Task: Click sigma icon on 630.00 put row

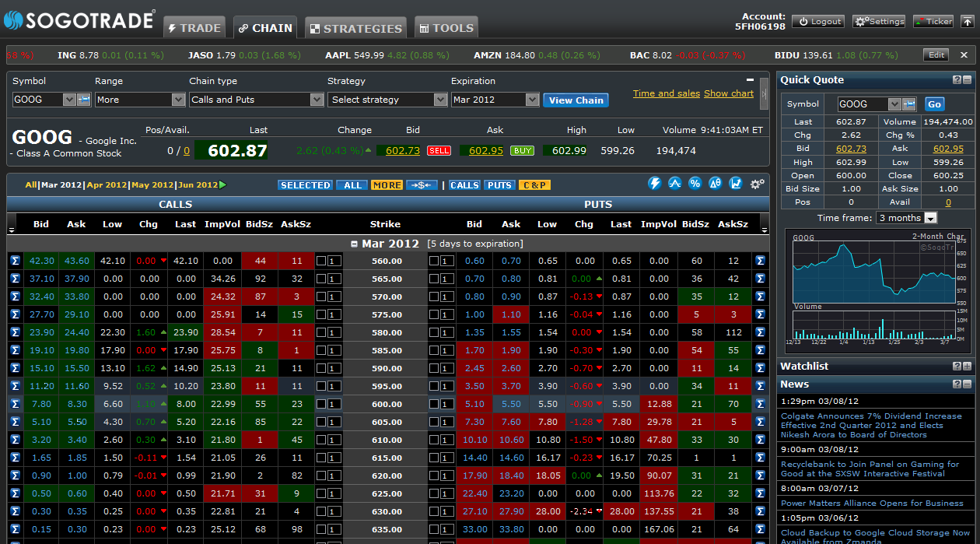Action: (761, 511)
